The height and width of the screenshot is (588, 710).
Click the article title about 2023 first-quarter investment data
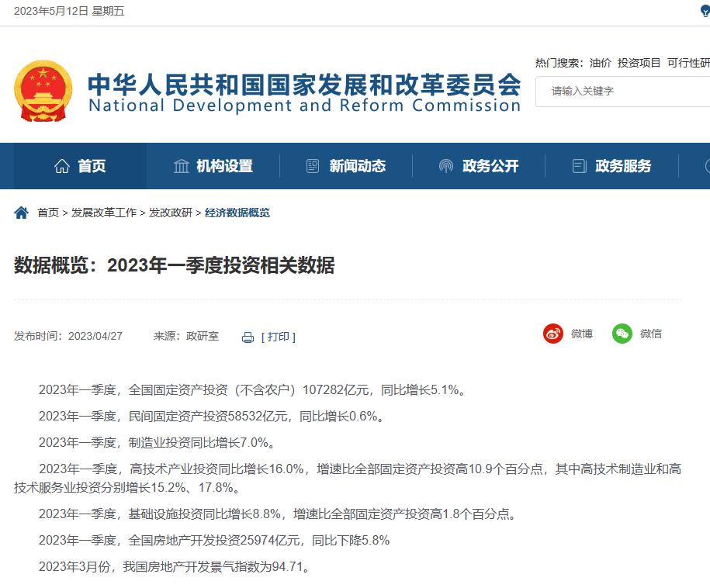tap(175, 265)
